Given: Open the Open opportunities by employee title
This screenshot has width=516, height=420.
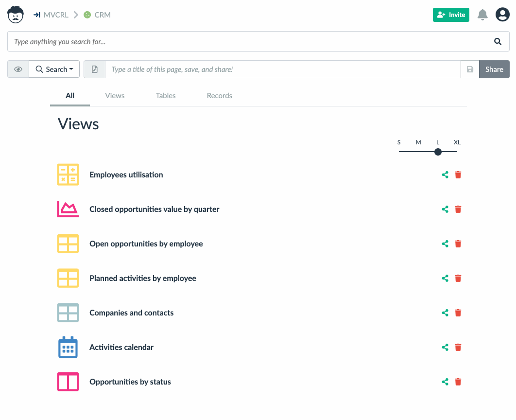Looking at the screenshot, I should coord(146,244).
